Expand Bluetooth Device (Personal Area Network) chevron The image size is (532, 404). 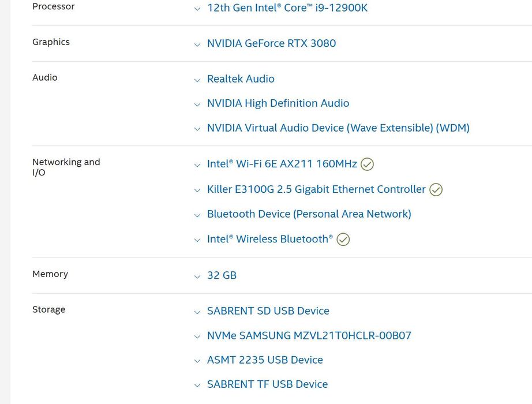[197, 216]
